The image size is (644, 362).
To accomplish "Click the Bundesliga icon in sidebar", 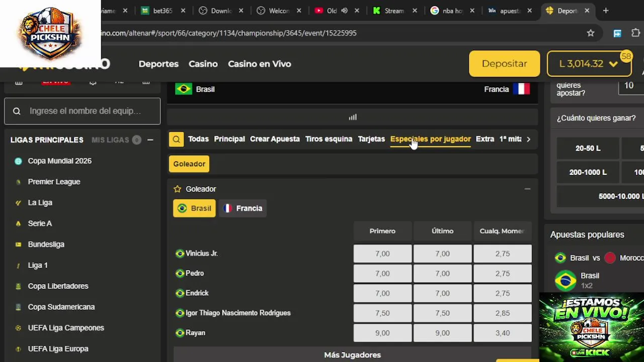I will [x=19, y=244].
